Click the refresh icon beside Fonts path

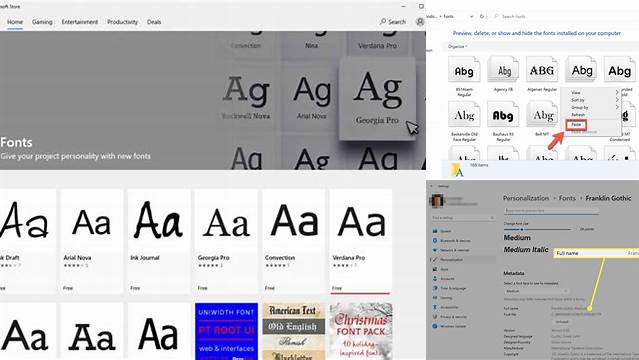click(482, 16)
